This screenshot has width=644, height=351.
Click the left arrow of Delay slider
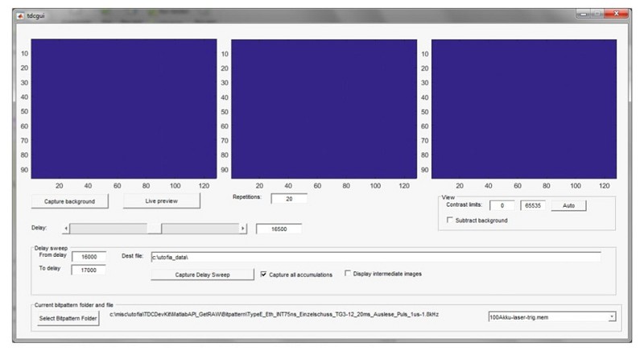tap(66, 229)
